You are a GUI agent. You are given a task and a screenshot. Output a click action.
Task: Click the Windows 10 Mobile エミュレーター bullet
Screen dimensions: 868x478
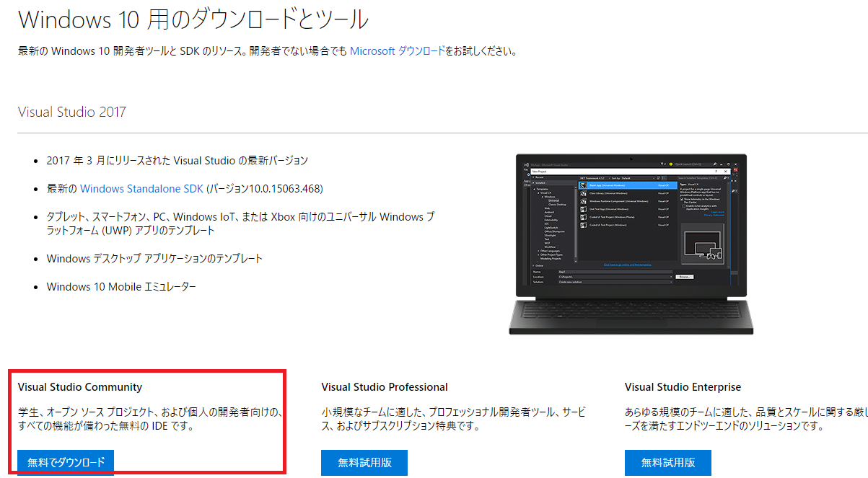121,286
